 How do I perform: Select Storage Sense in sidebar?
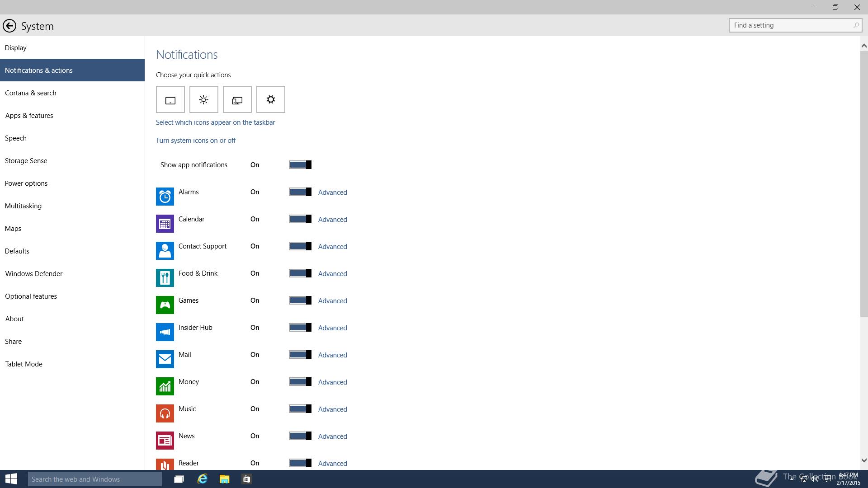click(72, 160)
